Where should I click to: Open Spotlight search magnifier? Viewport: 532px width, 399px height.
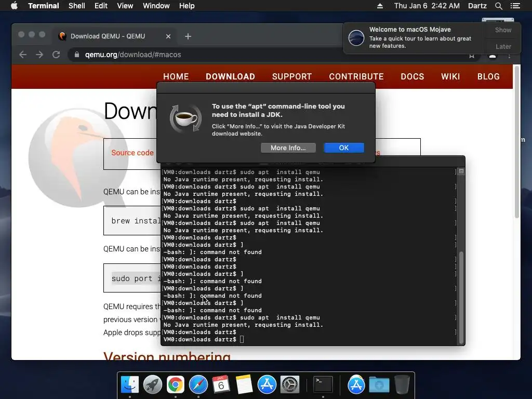point(498,6)
